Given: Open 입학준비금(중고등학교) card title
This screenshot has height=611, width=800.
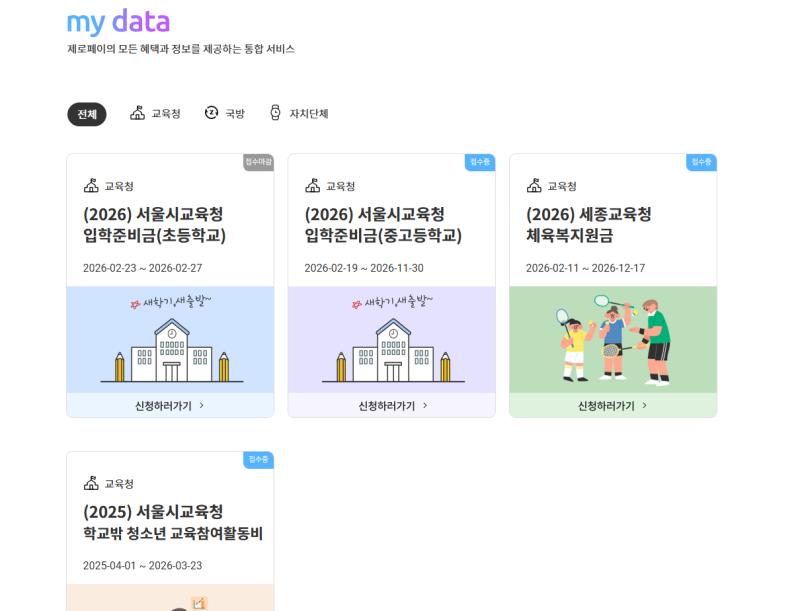Looking at the screenshot, I should 383,225.
